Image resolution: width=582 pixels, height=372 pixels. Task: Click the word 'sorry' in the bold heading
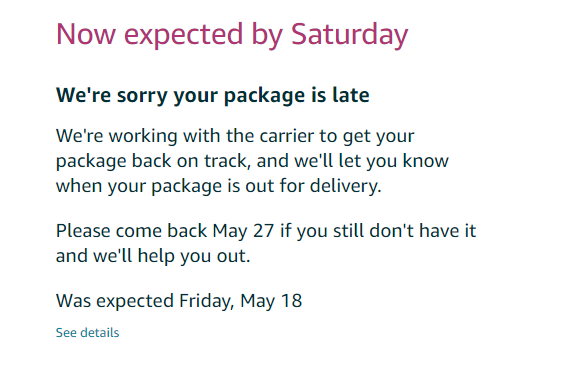[x=142, y=97]
